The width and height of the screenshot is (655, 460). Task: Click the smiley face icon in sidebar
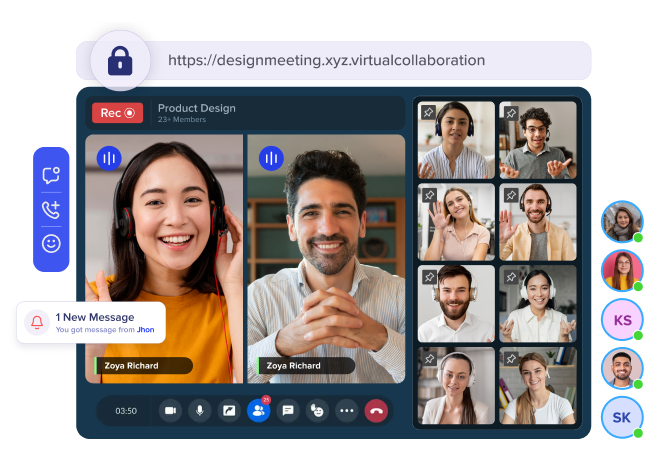pos(51,243)
